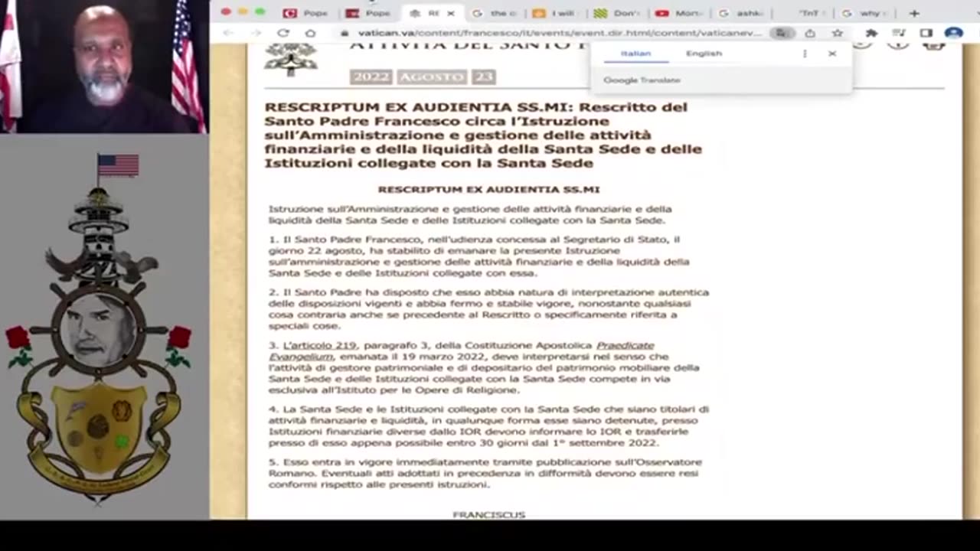Open a new browser tab
Screen dimensions: 980x551
tap(914, 13)
